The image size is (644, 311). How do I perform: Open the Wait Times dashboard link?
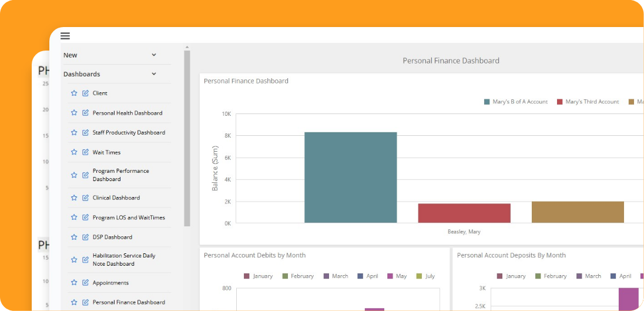tap(106, 152)
